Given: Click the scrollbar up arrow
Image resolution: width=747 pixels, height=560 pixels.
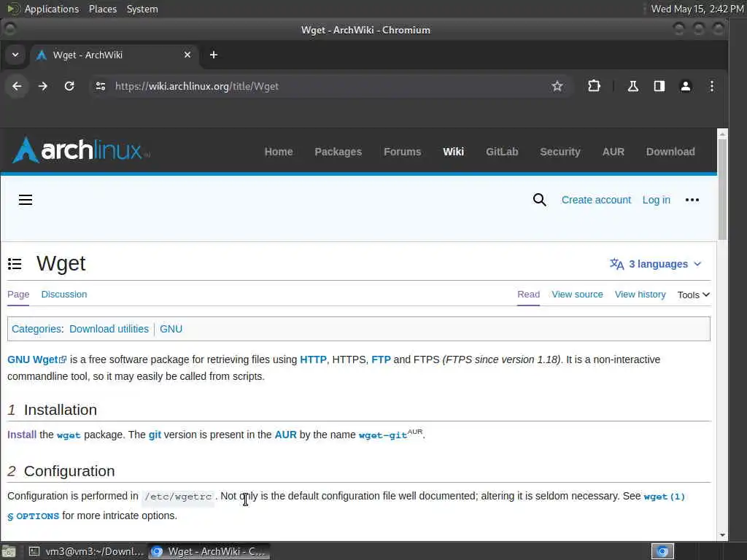Looking at the screenshot, I should click(x=722, y=134).
